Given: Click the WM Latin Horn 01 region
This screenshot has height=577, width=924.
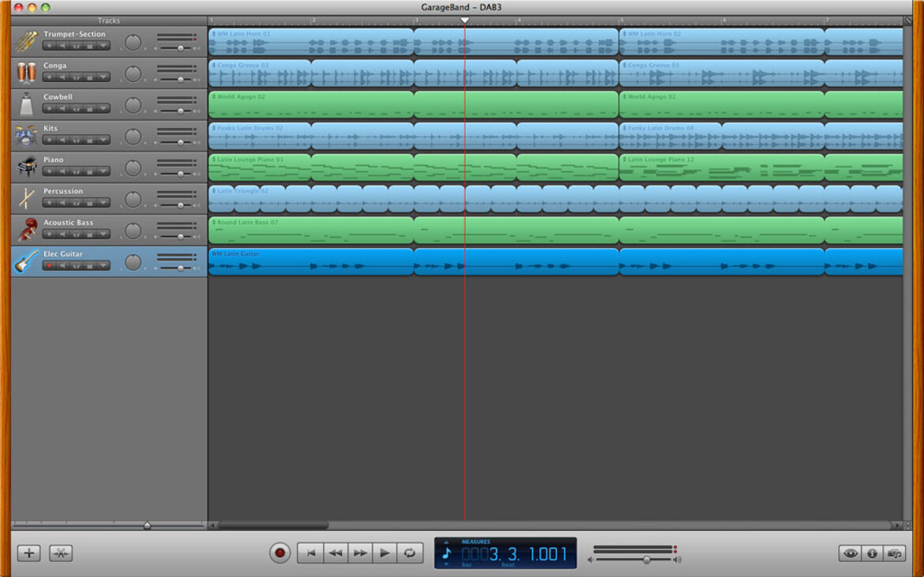Looking at the screenshot, I should [x=310, y=42].
